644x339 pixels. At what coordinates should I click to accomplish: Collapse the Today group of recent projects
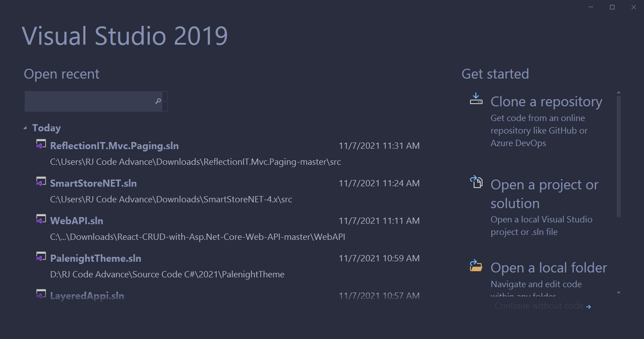coord(25,127)
